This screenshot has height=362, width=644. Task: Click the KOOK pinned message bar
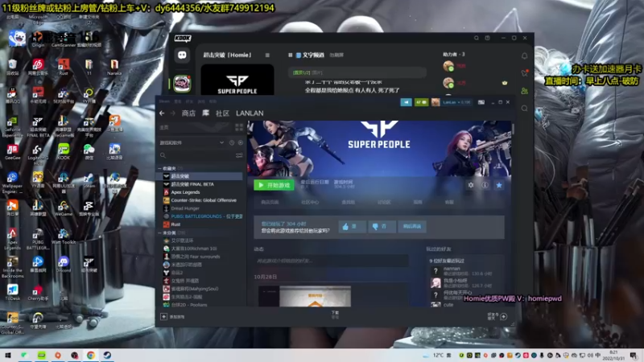[357, 72]
